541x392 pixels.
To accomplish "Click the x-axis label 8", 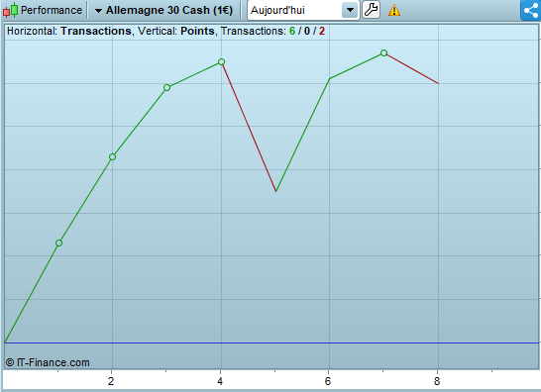I will click(x=437, y=381).
